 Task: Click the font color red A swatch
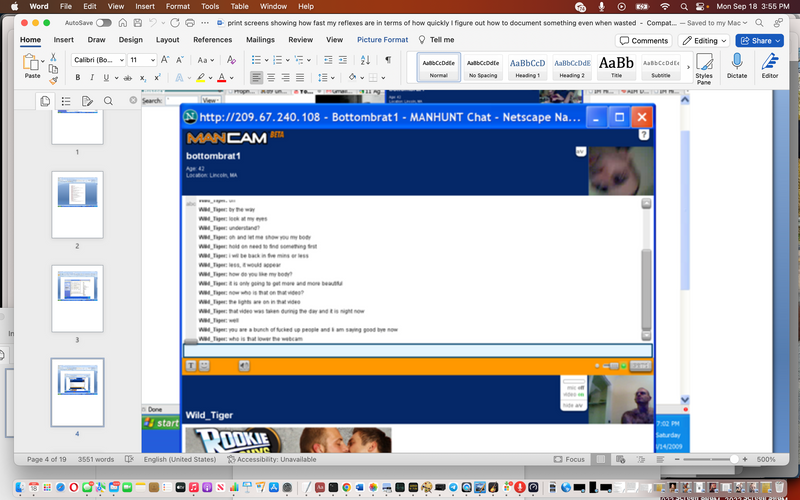tap(221, 78)
